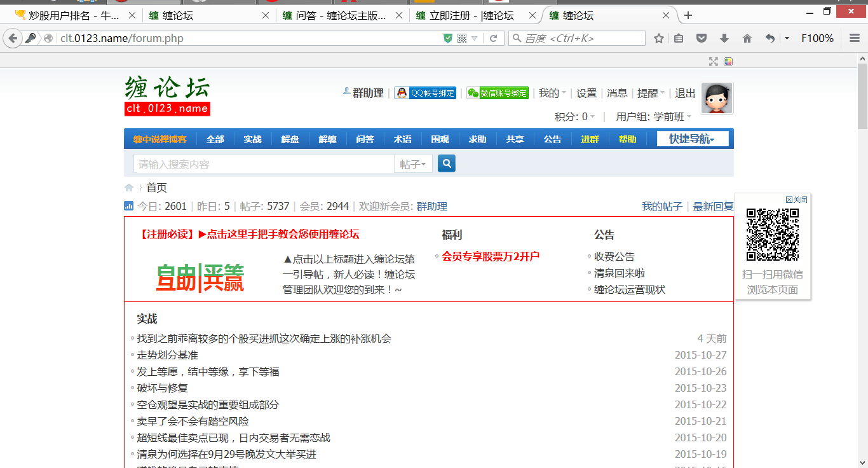
Task: Expand the 提醒 notifications dropdown
Action: coord(651,93)
